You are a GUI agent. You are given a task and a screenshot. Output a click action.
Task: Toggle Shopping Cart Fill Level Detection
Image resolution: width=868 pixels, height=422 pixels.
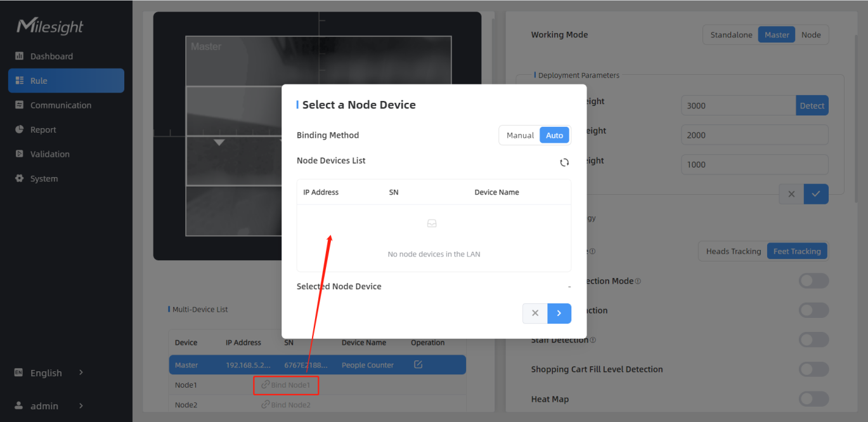click(813, 369)
